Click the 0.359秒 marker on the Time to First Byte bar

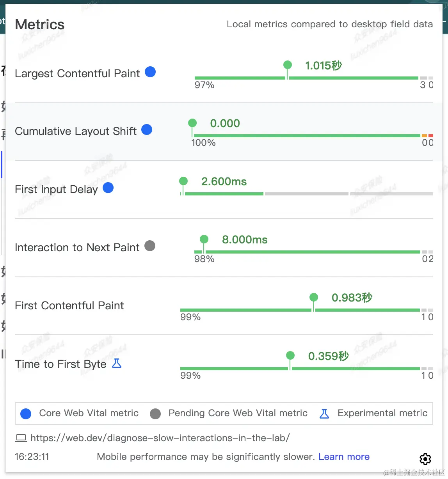(290, 355)
